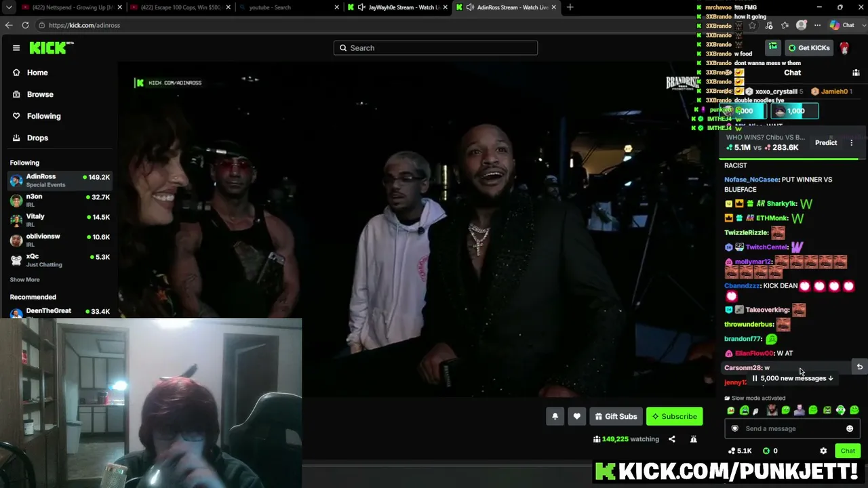Click the KICK.COM/ADINROSS watermark link on video
The height and width of the screenshot is (488, 868).
pyautogui.click(x=170, y=83)
